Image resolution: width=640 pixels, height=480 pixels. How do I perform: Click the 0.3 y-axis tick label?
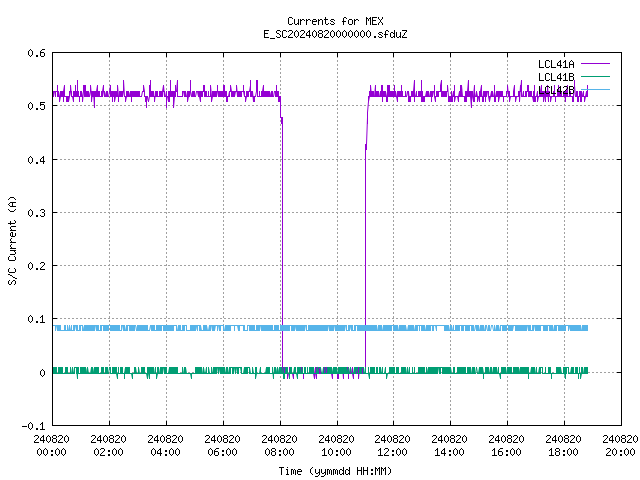pyautogui.click(x=36, y=213)
